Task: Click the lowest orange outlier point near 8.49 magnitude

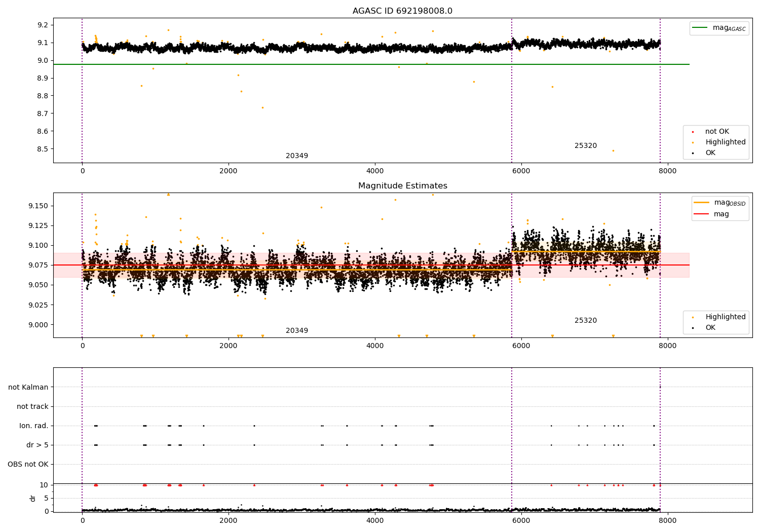Action: [x=613, y=150]
